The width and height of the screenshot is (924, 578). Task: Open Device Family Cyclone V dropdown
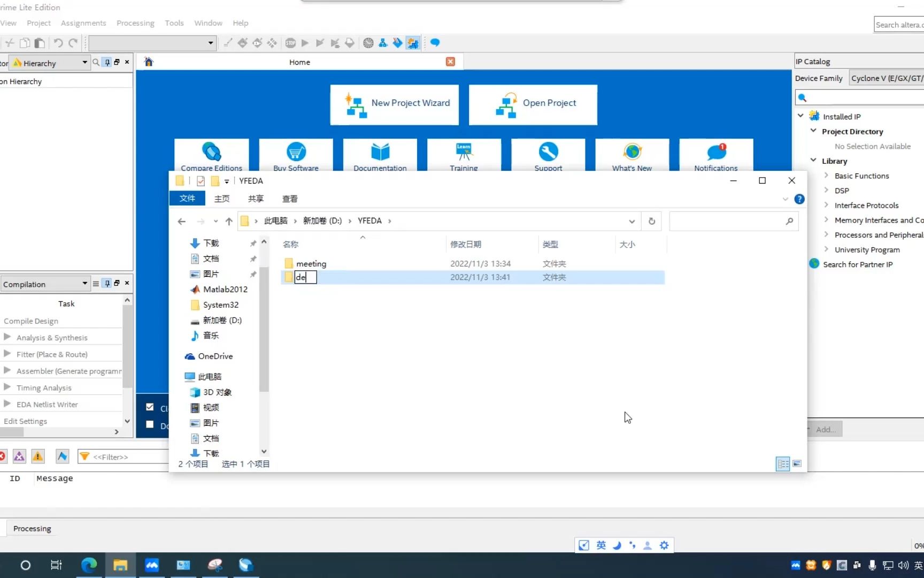[887, 78]
